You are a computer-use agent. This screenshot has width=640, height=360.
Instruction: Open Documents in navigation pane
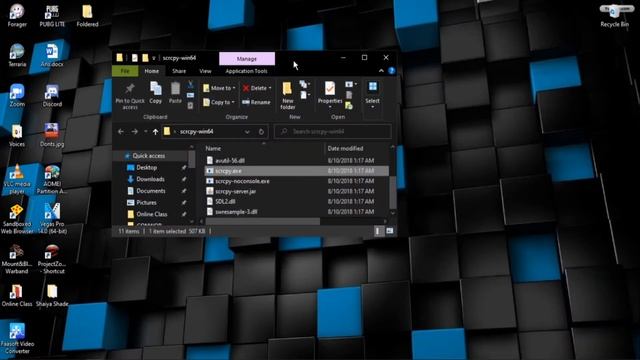(151, 191)
